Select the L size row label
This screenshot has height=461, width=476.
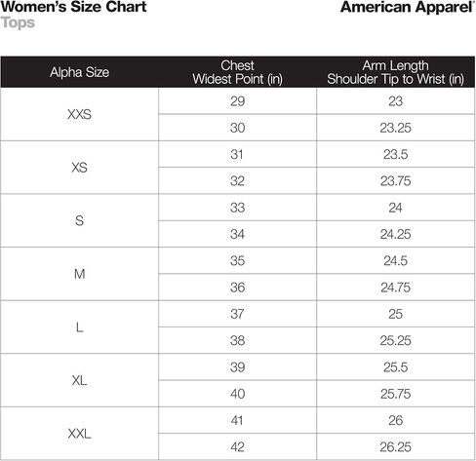(79, 327)
